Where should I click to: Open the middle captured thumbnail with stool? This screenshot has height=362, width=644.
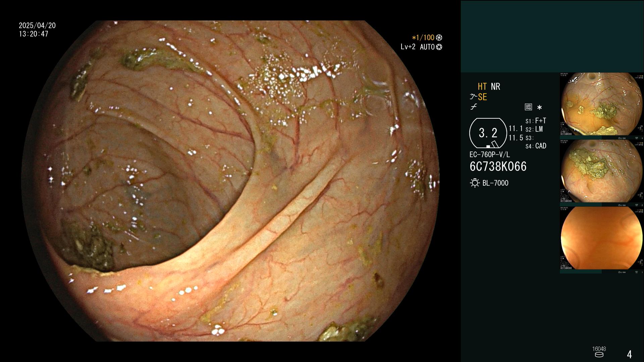(601, 171)
